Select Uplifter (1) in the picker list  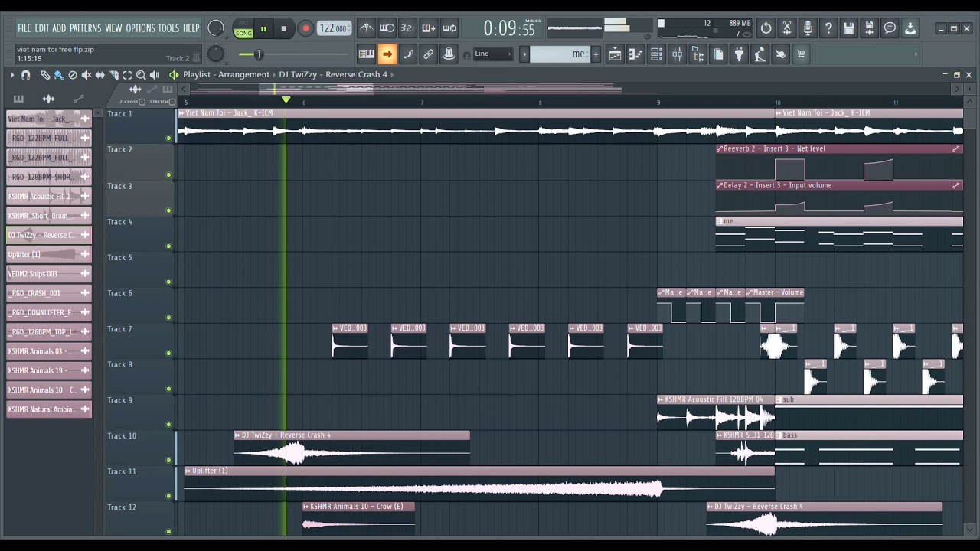49,254
